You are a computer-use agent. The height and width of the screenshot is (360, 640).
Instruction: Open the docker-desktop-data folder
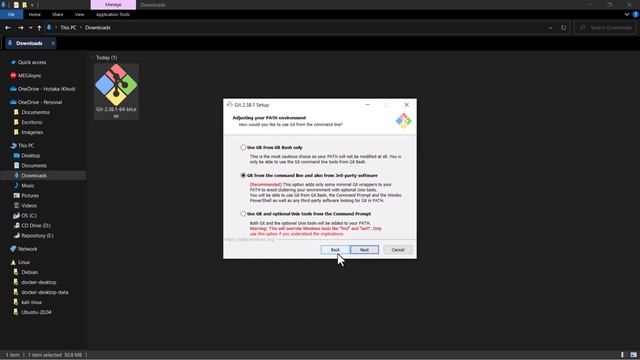click(x=45, y=292)
